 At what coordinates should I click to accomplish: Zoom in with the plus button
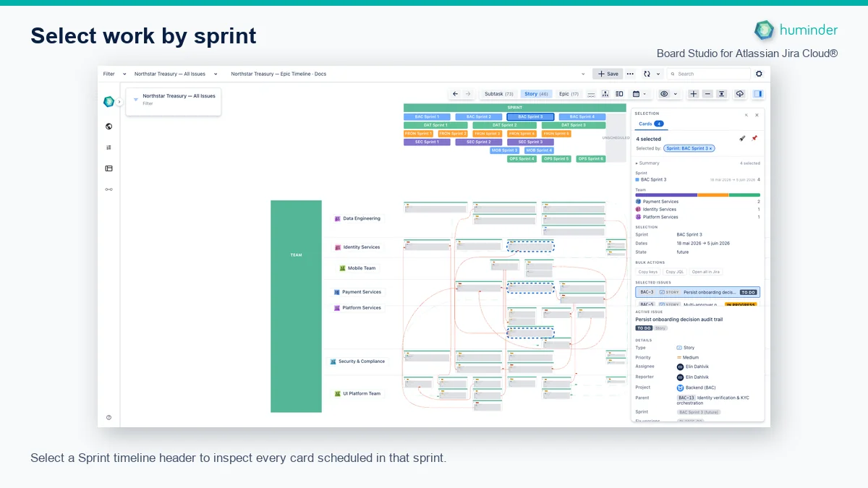pos(693,94)
